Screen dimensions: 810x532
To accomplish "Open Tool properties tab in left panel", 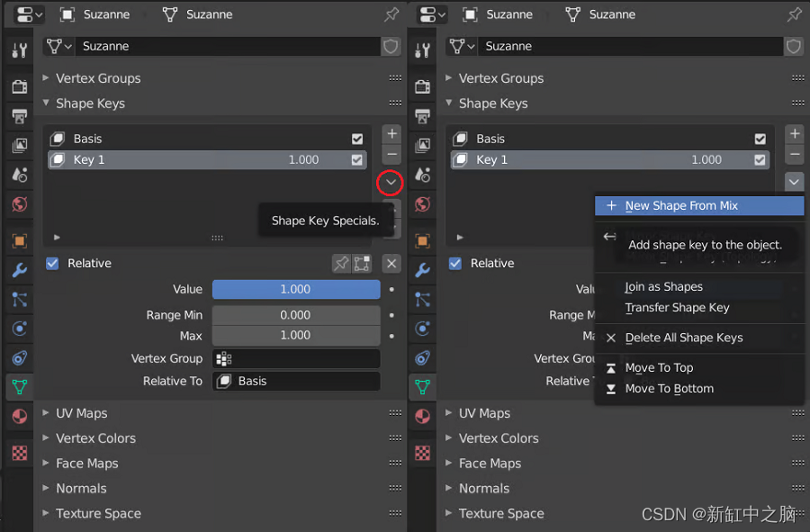I will [x=20, y=50].
